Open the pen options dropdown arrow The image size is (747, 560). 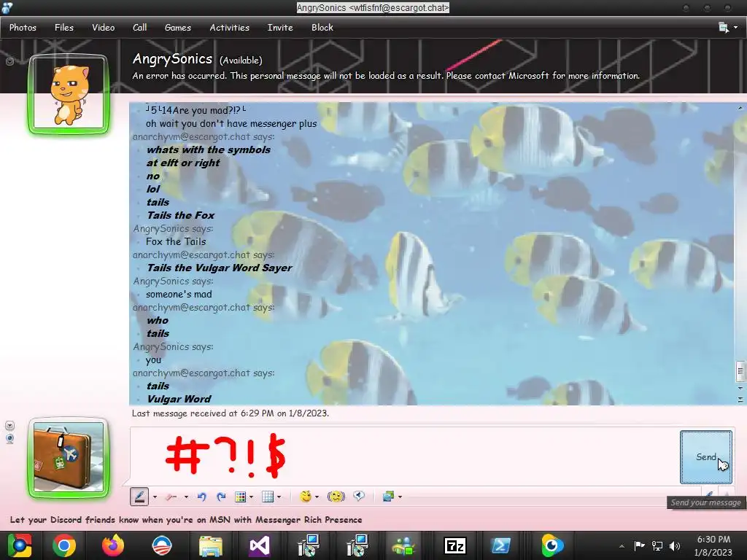[x=155, y=497]
